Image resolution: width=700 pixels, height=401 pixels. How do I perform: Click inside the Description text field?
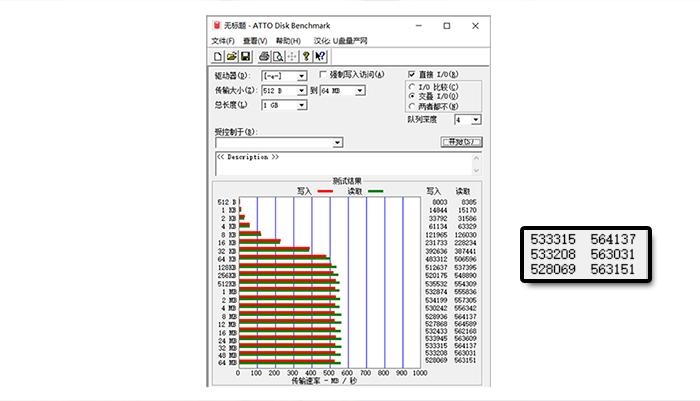click(x=343, y=164)
